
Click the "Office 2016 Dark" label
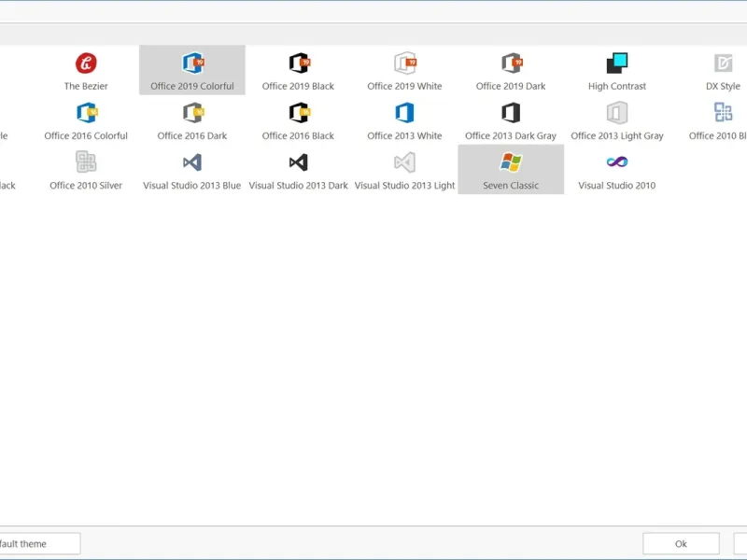(192, 135)
